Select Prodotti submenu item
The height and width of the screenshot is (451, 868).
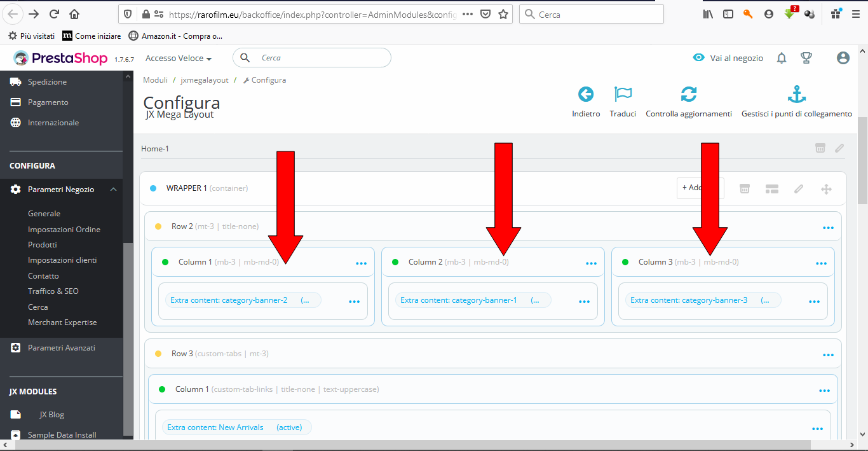(43, 244)
